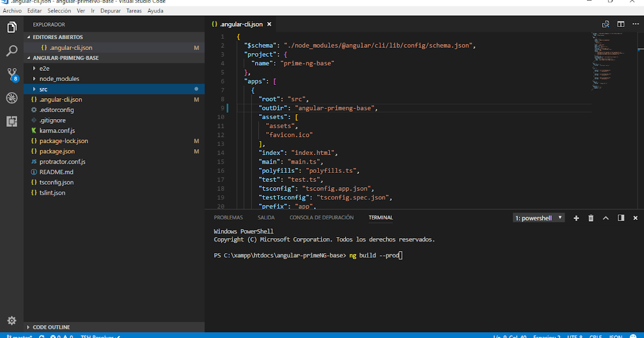This screenshot has width=644, height=338.
Task: Kill the terminal using the trash icon
Action: pyautogui.click(x=591, y=218)
